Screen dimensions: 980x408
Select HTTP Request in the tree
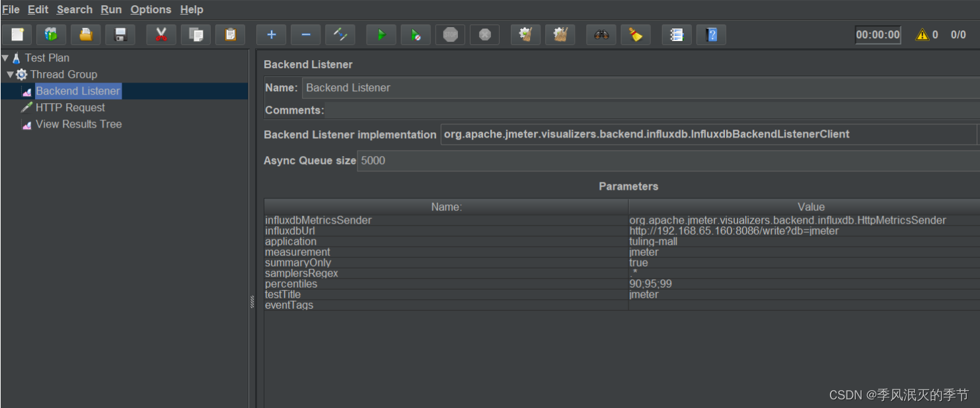coord(70,108)
